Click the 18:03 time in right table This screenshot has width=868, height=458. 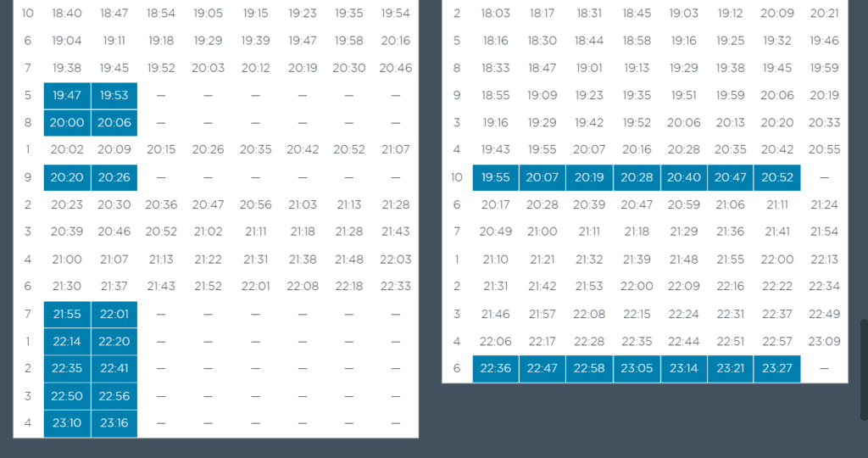tap(495, 14)
